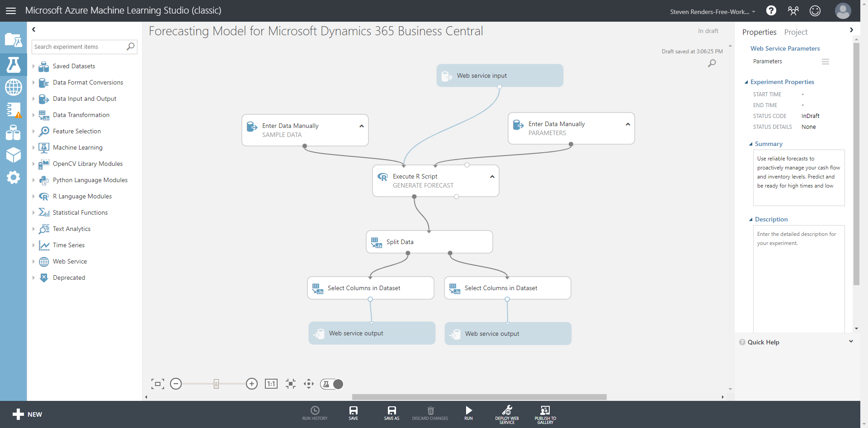868x428 pixels.
Task: Open the hamburger navigation menu
Action: pyautogui.click(x=10, y=10)
